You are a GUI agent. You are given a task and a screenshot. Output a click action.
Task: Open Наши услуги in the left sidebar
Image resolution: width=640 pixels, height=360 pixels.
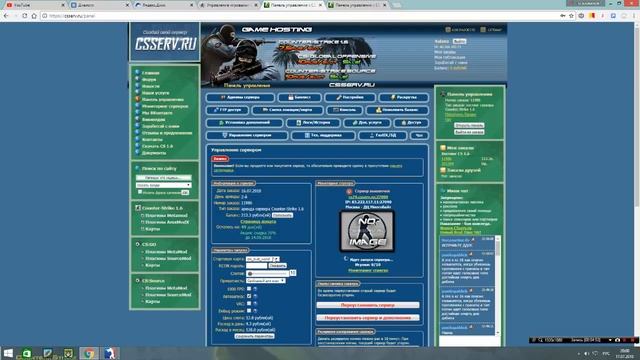pos(155,93)
